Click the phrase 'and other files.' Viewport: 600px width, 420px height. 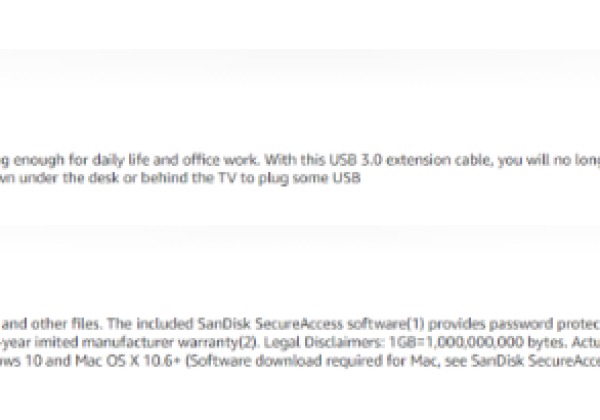(x=34, y=323)
